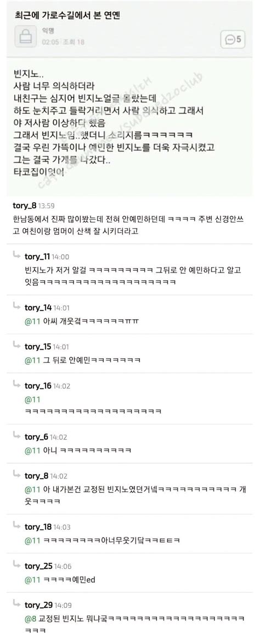Click the comment count bubble showing 5
Image resolution: width=260 pixels, height=644 pixels.
click(x=233, y=40)
